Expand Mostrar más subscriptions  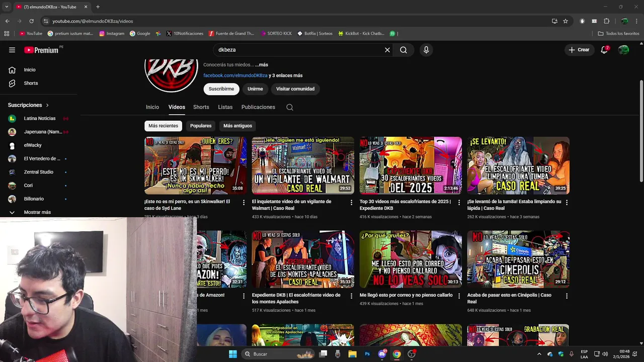37,212
